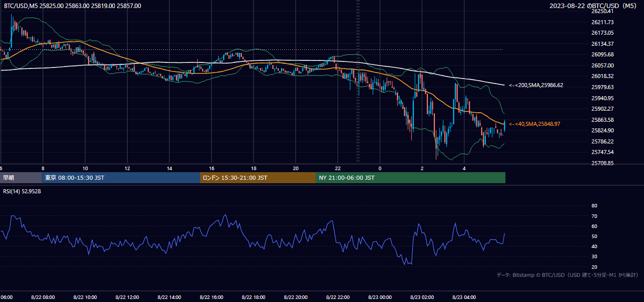Select the 早朝 session bar
The width and height of the screenshot is (644, 302).
[21, 178]
